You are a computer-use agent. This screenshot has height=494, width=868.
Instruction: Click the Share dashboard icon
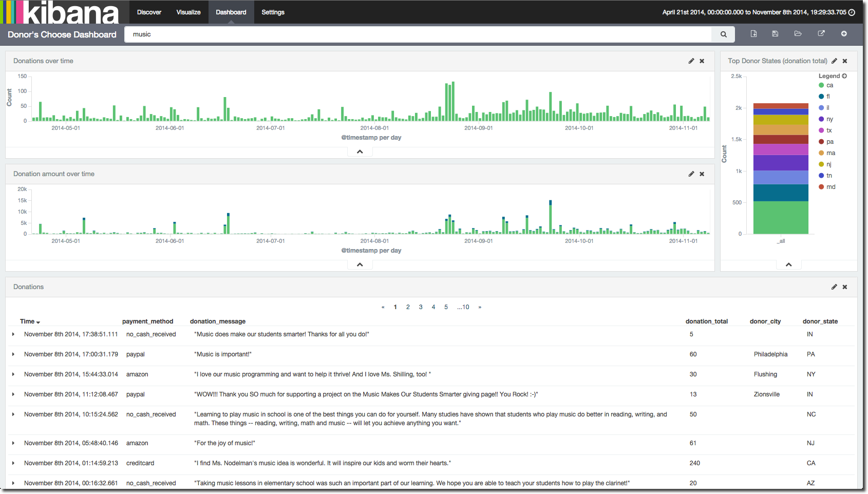[821, 34]
